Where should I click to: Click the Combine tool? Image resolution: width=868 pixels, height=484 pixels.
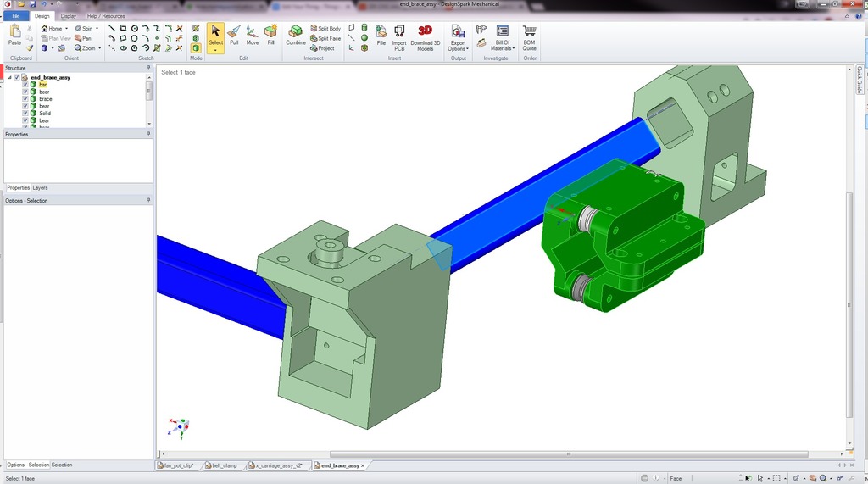(296, 35)
